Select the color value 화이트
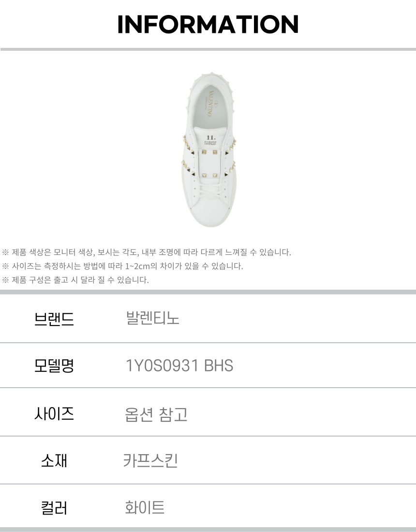 pyautogui.click(x=145, y=508)
